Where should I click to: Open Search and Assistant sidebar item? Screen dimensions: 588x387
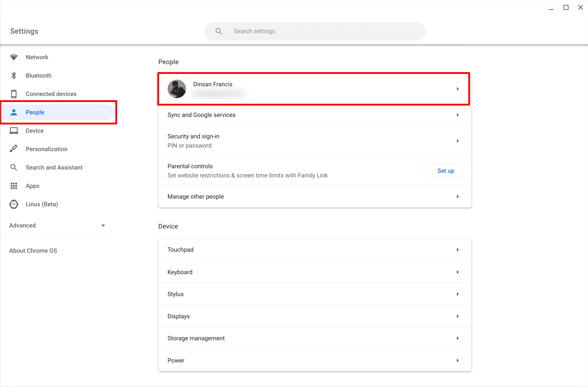point(54,167)
